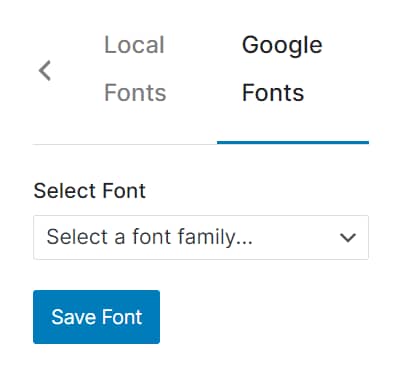Click the back chevron arrow icon

click(x=45, y=70)
